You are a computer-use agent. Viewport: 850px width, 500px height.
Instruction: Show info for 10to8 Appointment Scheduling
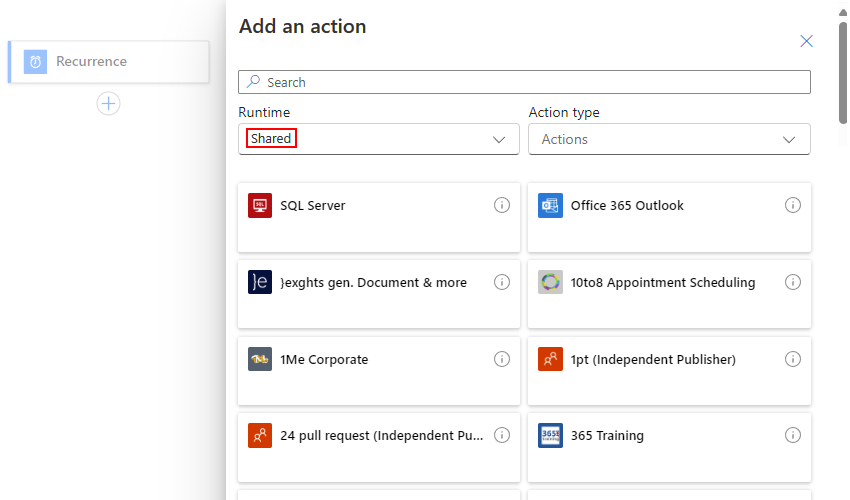tap(792, 283)
